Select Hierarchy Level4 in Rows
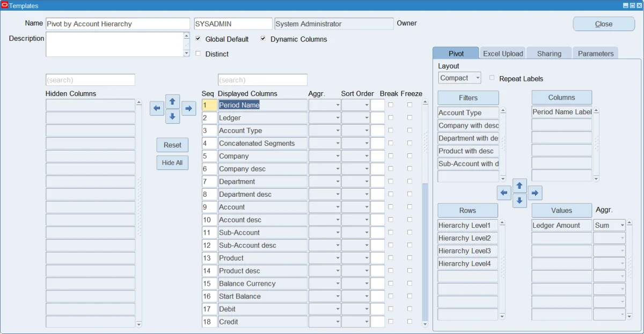 (468, 263)
